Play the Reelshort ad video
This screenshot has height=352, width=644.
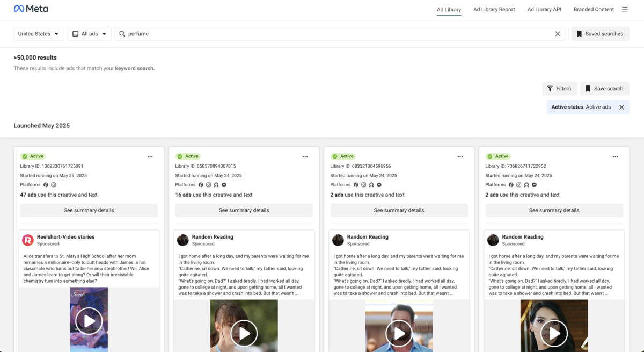[89, 321]
